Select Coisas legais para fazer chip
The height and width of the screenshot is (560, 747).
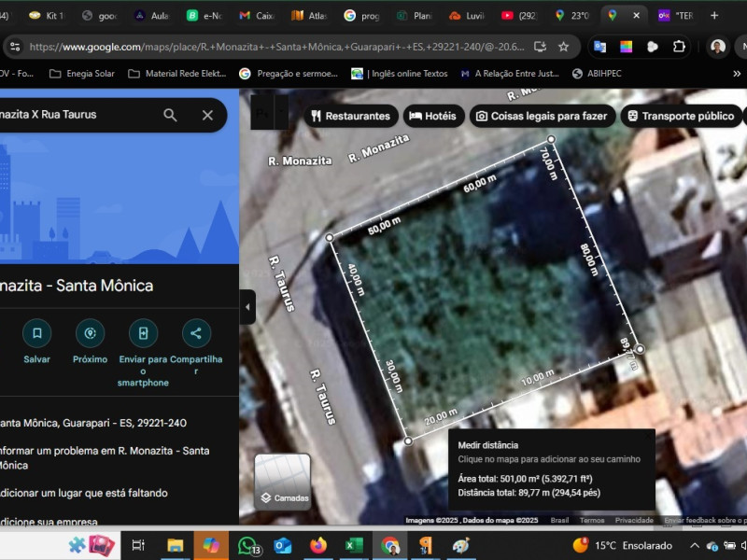pos(543,116)
